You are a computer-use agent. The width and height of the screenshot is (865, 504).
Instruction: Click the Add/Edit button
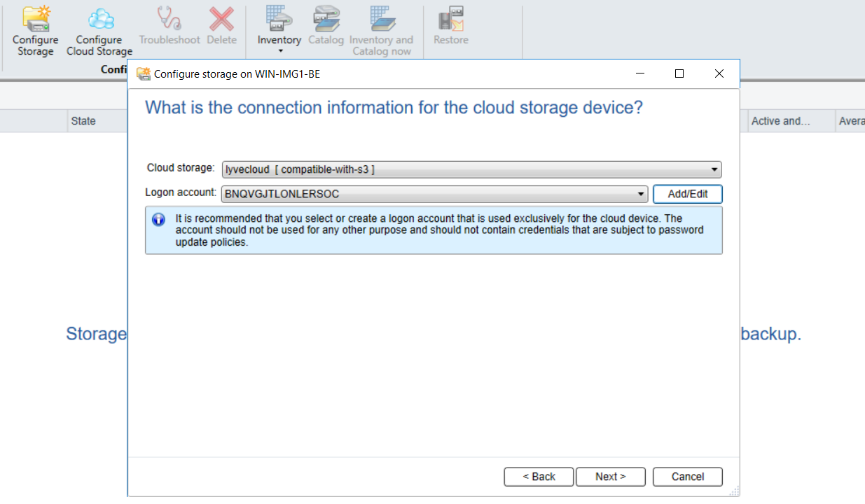(x=687, y=194)
